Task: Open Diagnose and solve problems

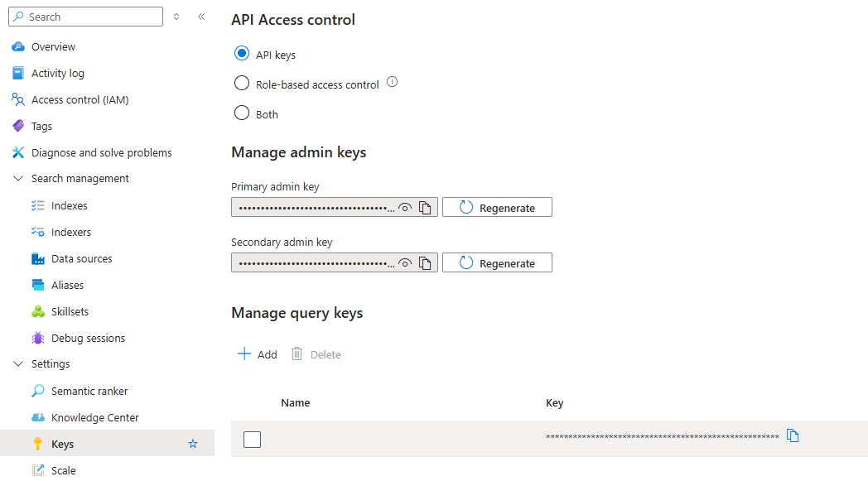Action: [101, 153]
